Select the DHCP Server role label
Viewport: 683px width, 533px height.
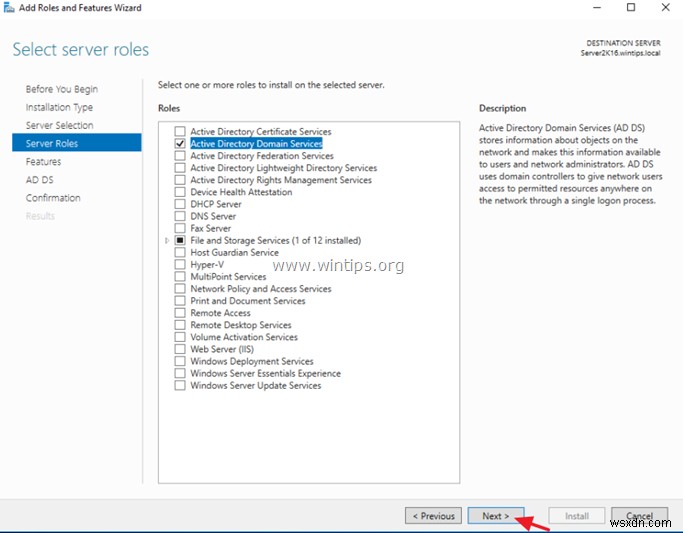[216, 204]
